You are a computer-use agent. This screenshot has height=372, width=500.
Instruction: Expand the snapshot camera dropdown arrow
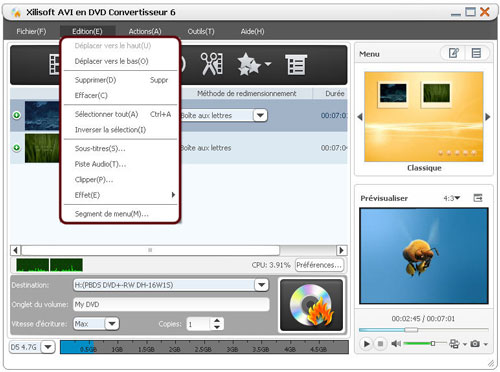pos(486,344)
